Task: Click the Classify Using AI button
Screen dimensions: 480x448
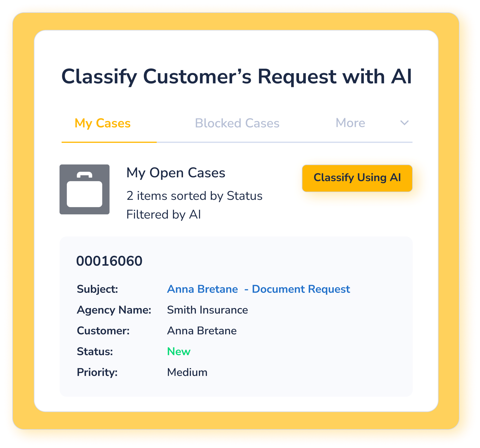Action: (x=357, y=178)
